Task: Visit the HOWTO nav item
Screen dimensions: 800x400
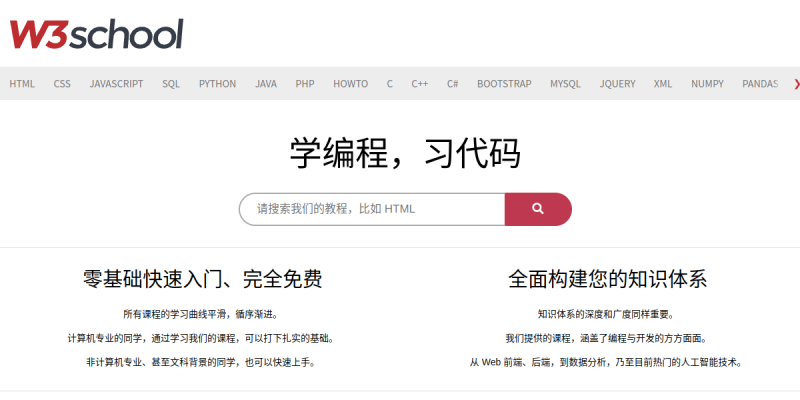Action: pyautogui.click(x=351, y=84)
